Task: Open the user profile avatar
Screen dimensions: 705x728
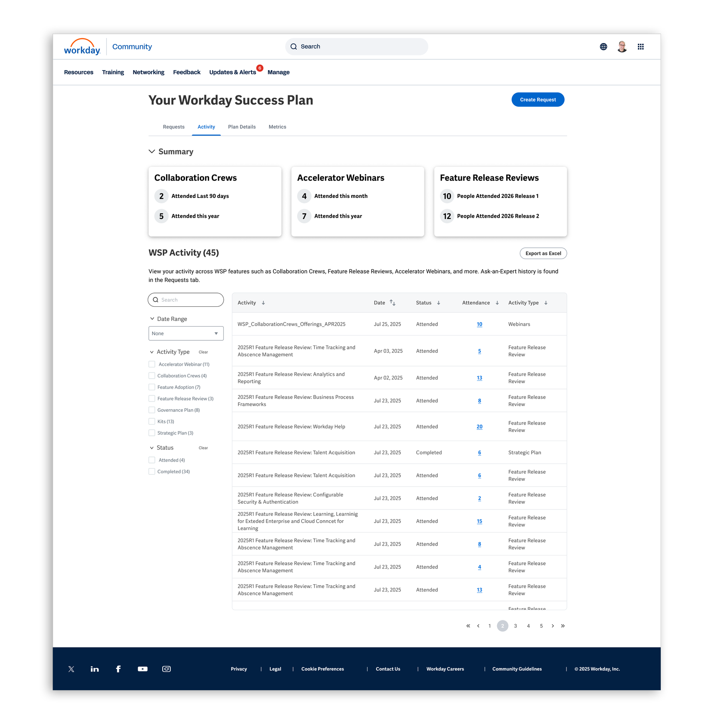Action: (x=622, y=47)
